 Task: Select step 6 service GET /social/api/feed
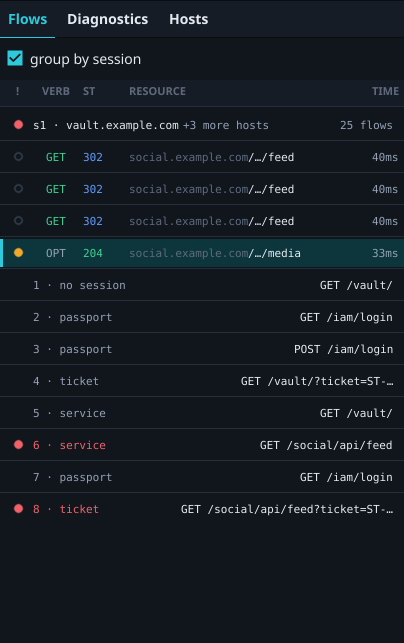coord(202,445)
